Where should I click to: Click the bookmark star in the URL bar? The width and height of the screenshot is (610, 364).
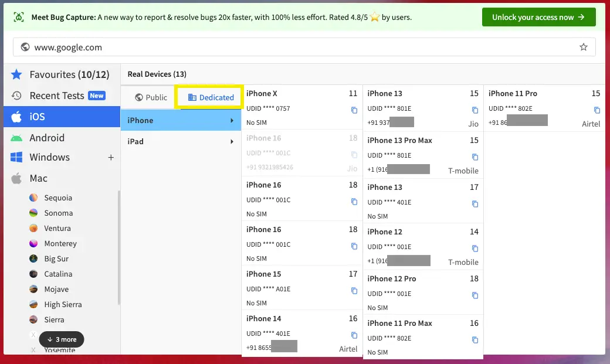coord(583,47)
